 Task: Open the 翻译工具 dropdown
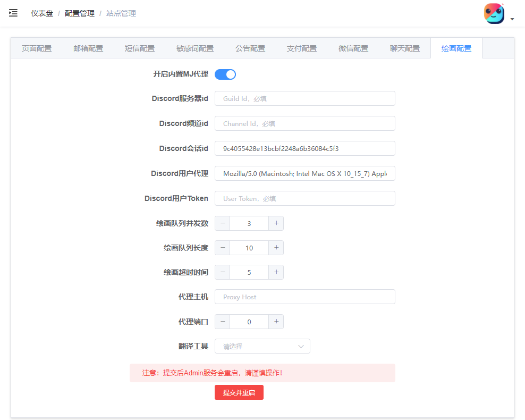[262, 346]
